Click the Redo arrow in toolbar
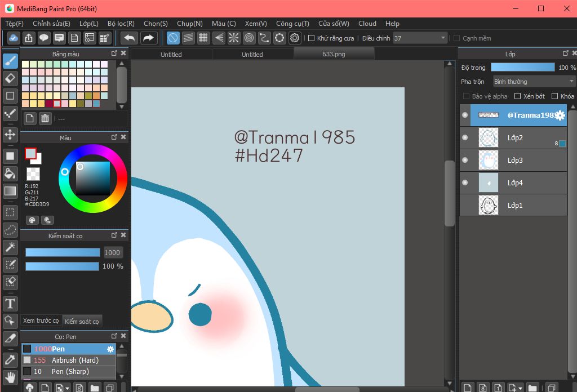 [148, 38]
